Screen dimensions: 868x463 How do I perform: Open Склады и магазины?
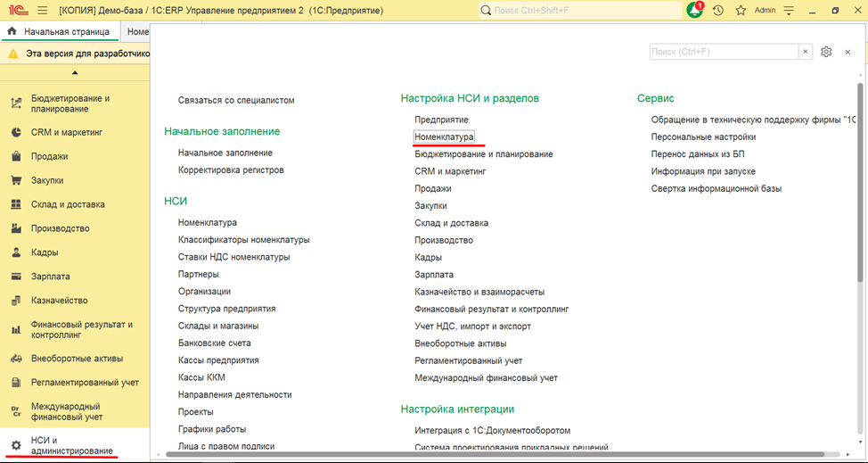click(218, 326)
